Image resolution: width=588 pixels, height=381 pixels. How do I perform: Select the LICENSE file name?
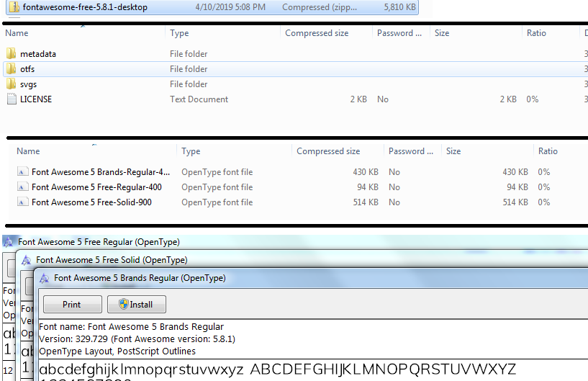36,99
